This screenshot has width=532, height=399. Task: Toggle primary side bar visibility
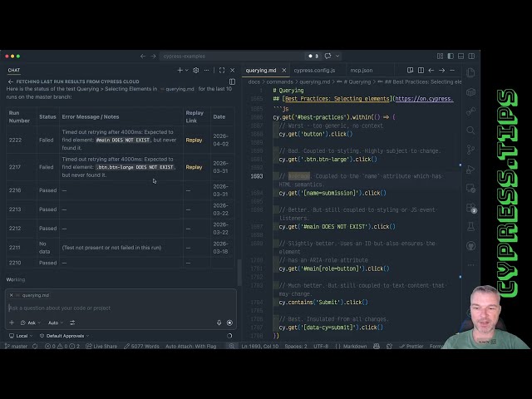click(451, 56)
